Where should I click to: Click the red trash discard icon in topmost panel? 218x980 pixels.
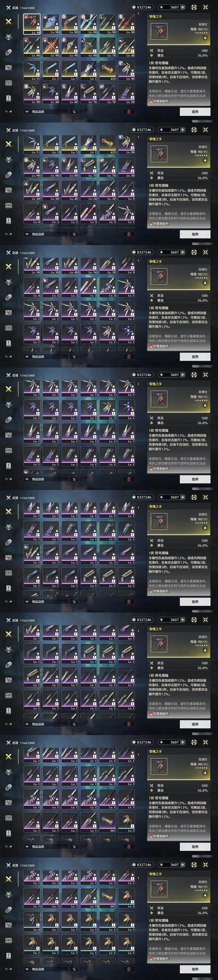click(129, 111)
